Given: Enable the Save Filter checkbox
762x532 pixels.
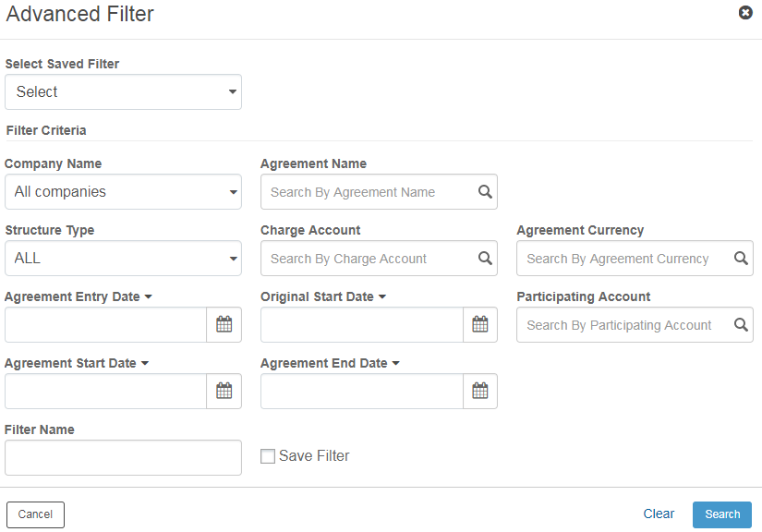Looking at the screenshot, I should click(x=267, y=455).
